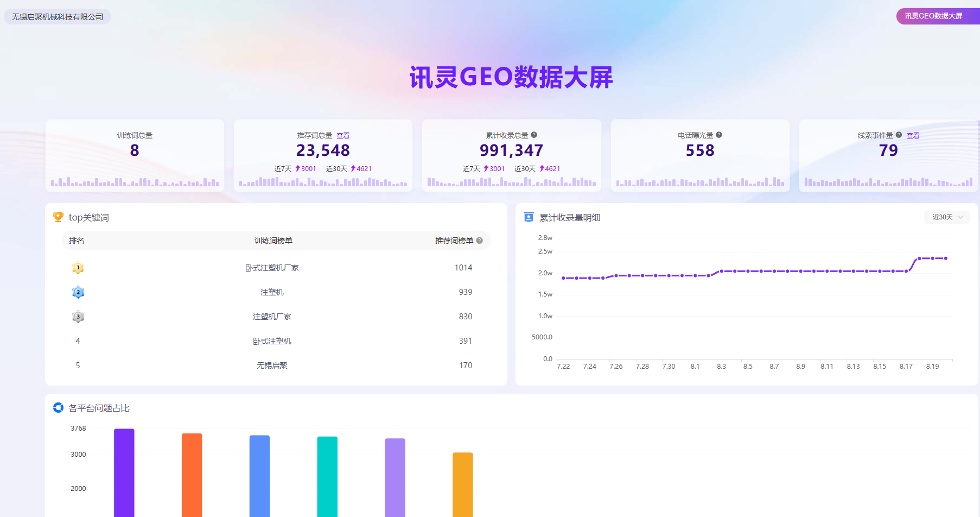Select keyword 注塑机 in rank 2 row
The image size is (980, 517).
pyautogui.click(x=272, y=292)
